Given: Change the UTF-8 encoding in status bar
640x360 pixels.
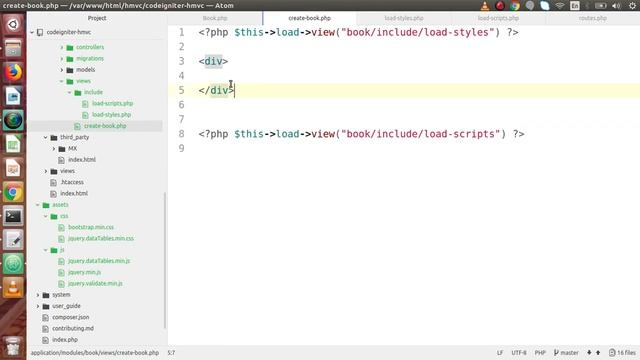Looking at the screenshot, I should tap(519, 353).
